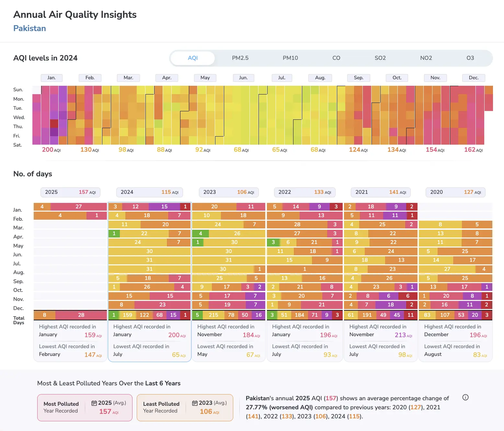This screenshot has width=504, height=431.
Task: Click the 134 AQI value under October heatmap
Action: (397, 150)
